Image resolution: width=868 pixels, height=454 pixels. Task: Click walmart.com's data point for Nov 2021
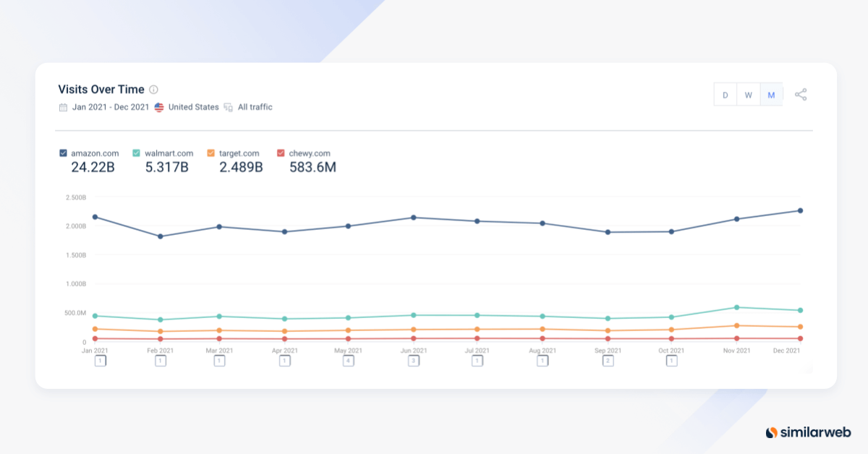[736, 307]
